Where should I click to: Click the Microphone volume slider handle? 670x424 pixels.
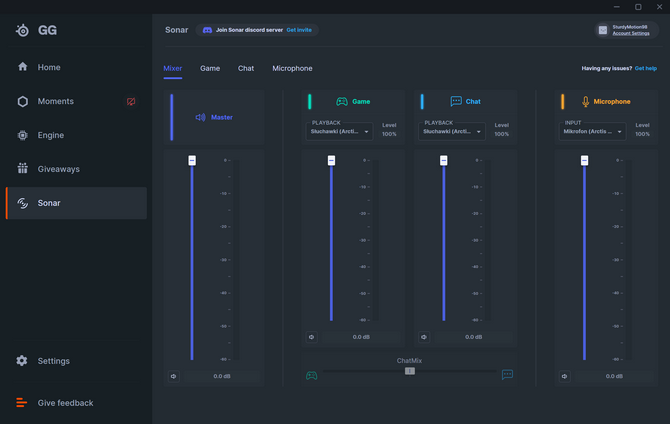point(584,160)
